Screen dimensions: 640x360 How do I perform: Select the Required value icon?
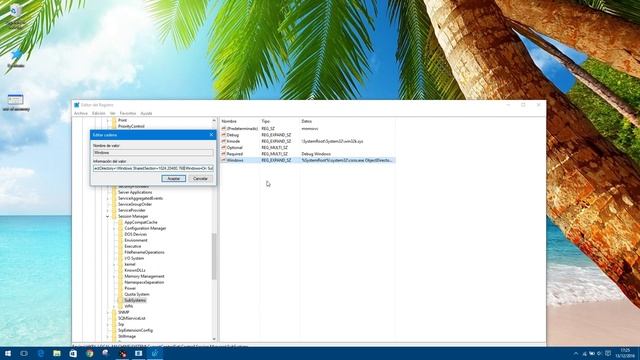[x=224, y=154]
